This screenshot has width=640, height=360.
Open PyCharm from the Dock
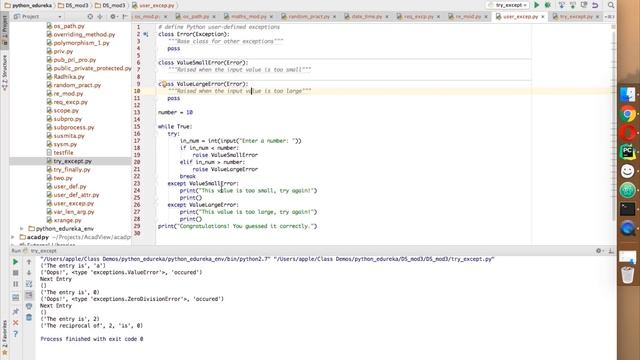pos(628,152)
